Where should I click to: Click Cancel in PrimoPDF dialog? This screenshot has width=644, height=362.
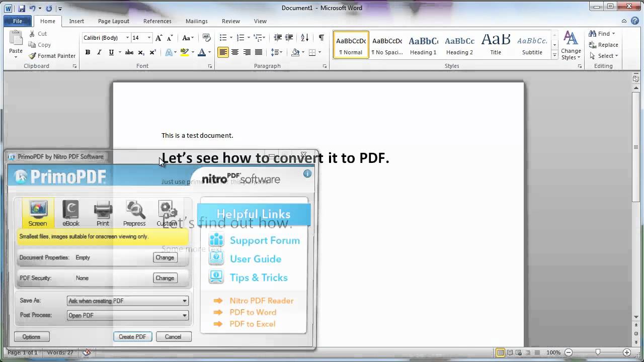click(173, 337)
